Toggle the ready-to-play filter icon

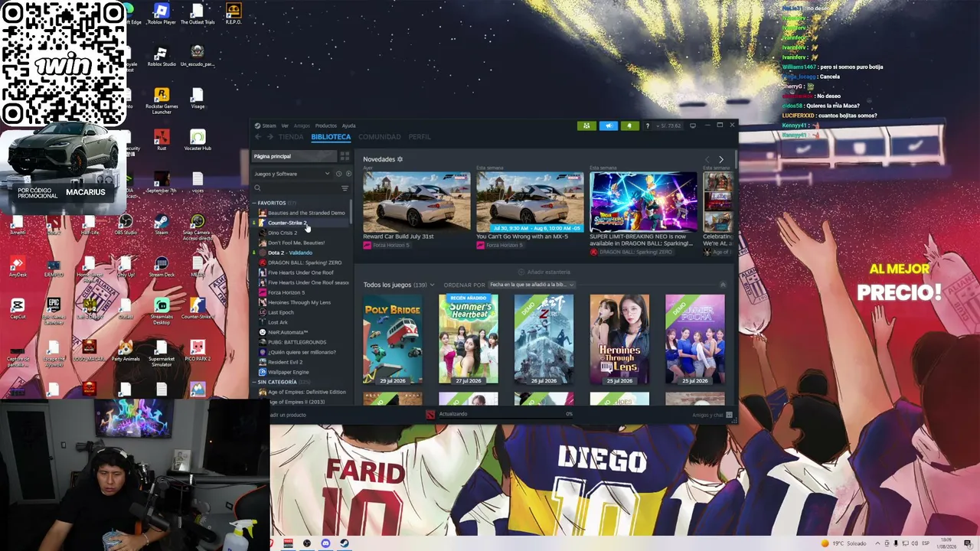point(348,174)
